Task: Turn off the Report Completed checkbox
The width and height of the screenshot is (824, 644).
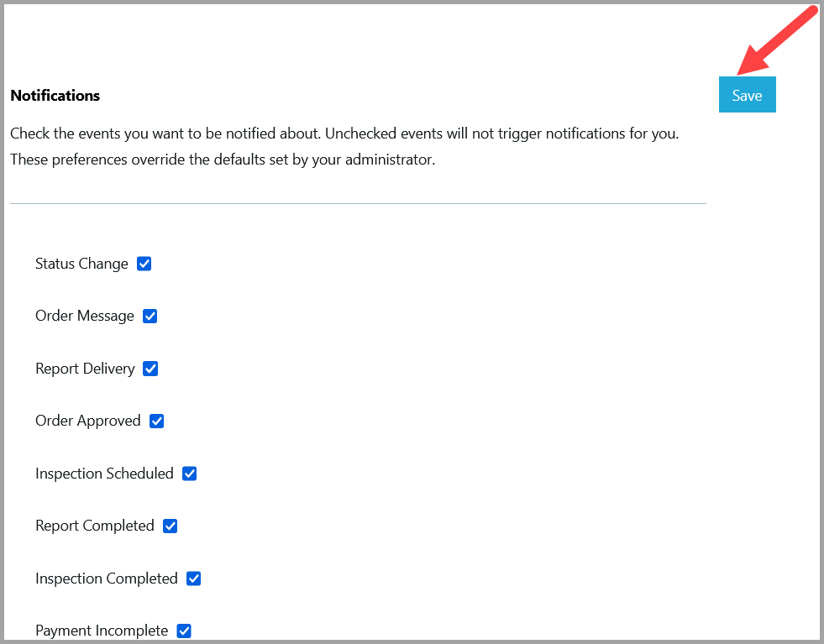Action: click(x=170, y=526)
